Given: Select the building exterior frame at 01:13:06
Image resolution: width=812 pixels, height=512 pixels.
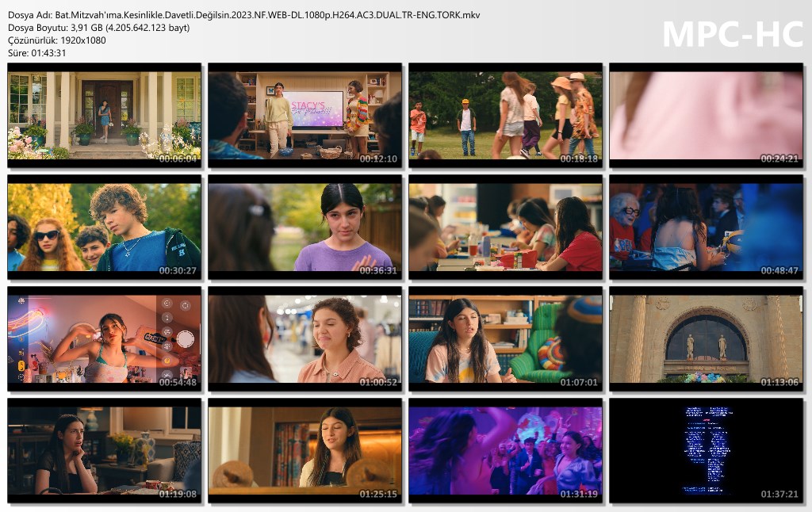Looking at the screenshot, I should (x=706, y=339).
